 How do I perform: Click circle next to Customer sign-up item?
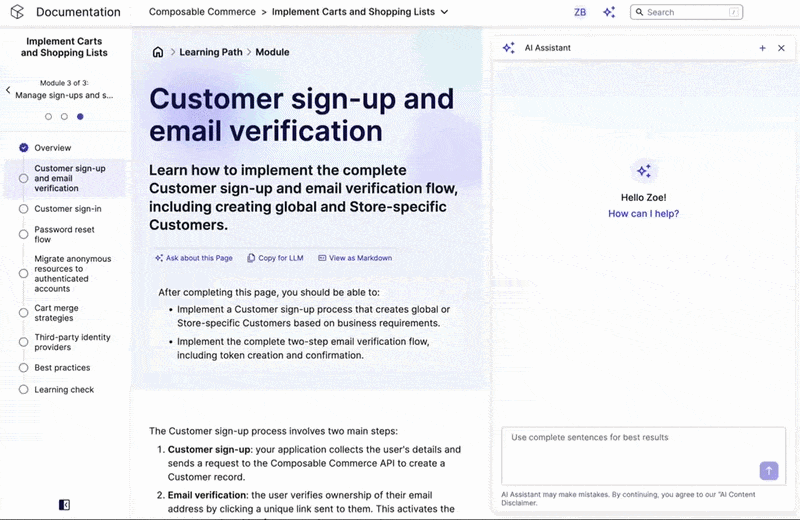point(23,179)
